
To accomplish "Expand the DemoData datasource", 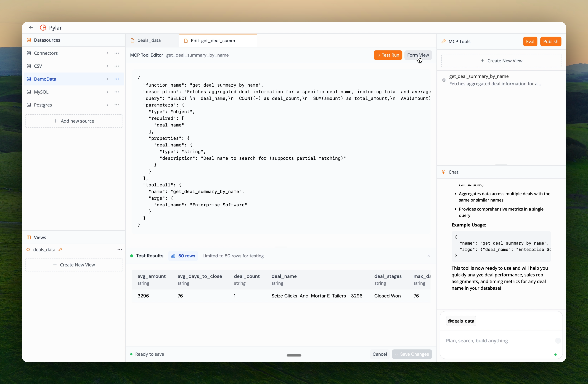I will point(107,79).
